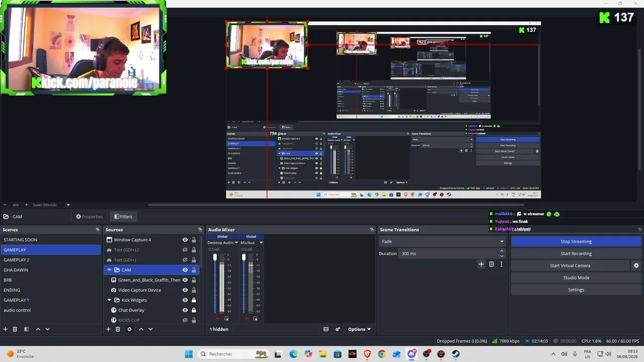Viewport: 644px width, 362px height.
Task: Open the Audio Mixer Options dropdown
Action: [359, 329]
